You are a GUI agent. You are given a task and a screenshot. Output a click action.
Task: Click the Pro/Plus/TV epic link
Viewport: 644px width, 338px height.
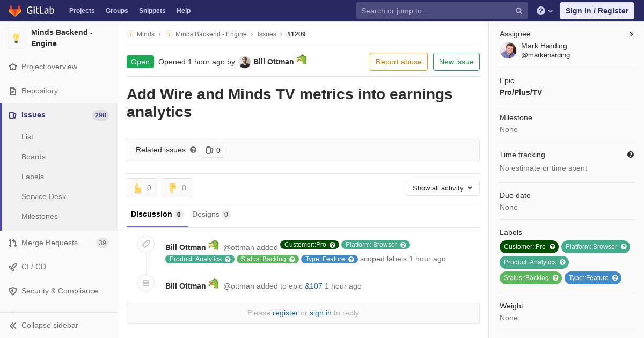point(521,92)
